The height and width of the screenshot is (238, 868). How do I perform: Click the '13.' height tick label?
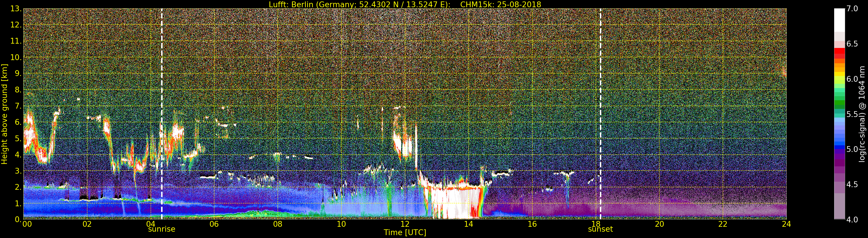click(16, 9)
